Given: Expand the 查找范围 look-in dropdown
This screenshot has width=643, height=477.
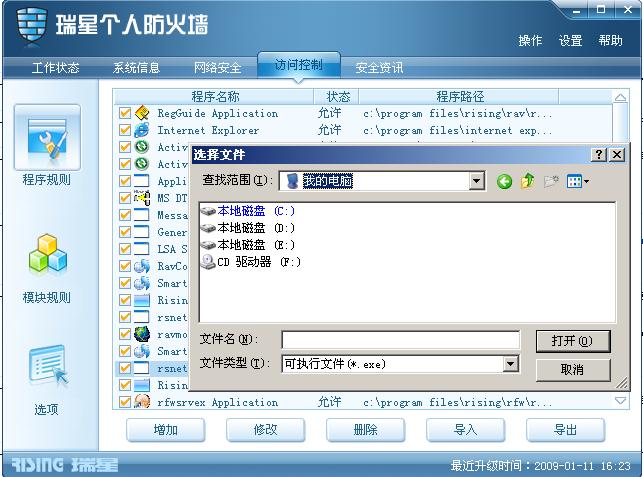Looking at the screenshot, I should [476, 181].
